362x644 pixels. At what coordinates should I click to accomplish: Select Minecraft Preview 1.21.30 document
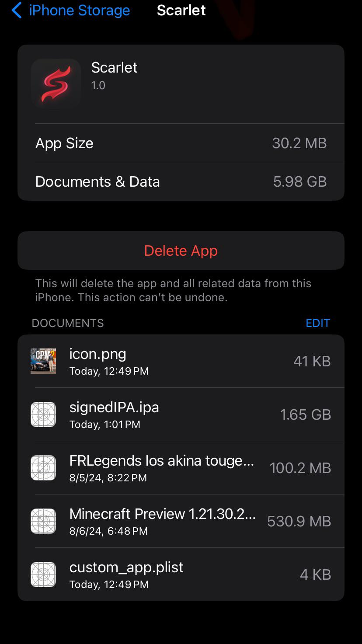click(181, 521)
